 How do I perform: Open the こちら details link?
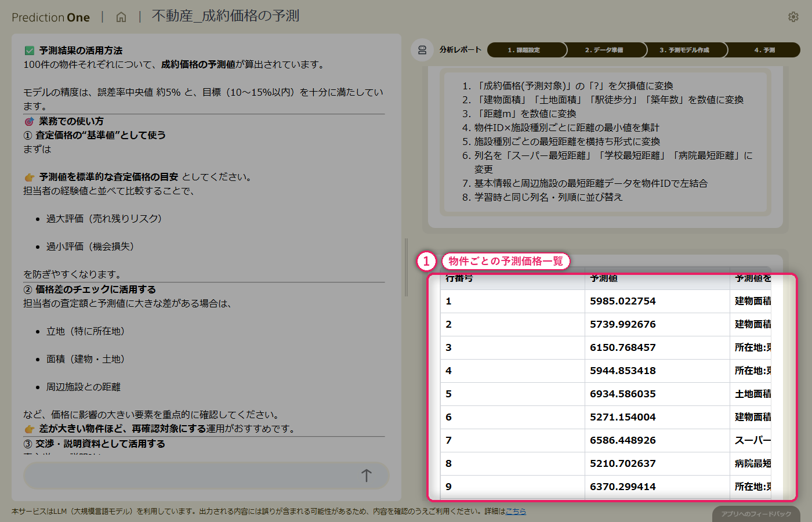516,512
